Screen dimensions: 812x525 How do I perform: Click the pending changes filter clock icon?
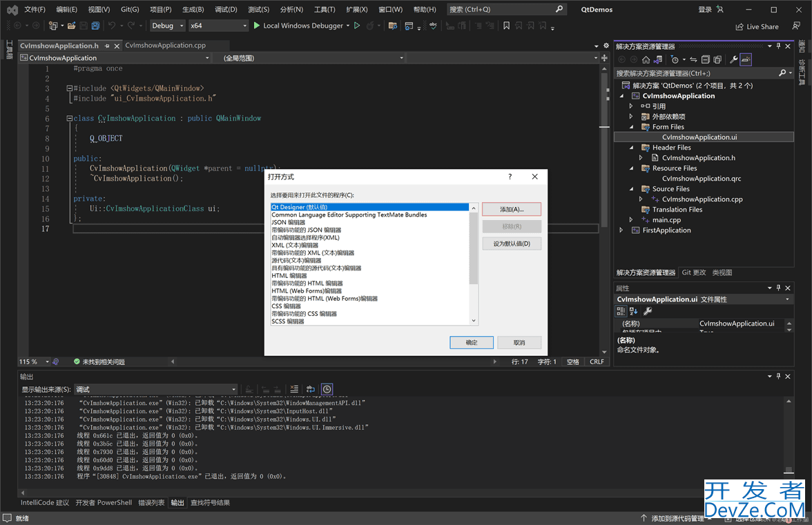click(674, 59)
